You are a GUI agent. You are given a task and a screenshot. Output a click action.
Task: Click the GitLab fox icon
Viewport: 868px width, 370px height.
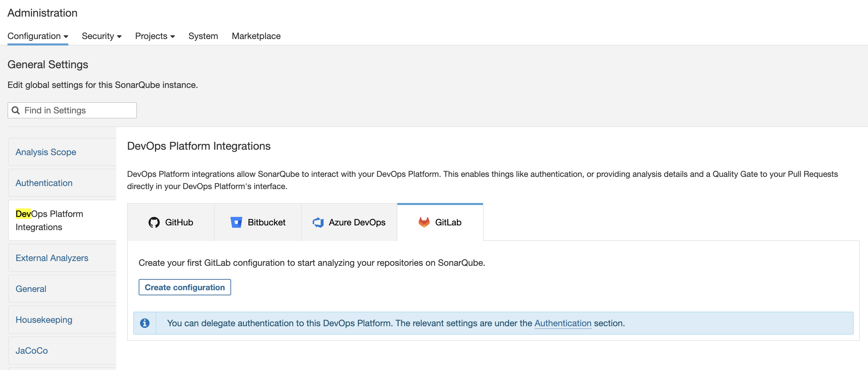coord(423,222)
